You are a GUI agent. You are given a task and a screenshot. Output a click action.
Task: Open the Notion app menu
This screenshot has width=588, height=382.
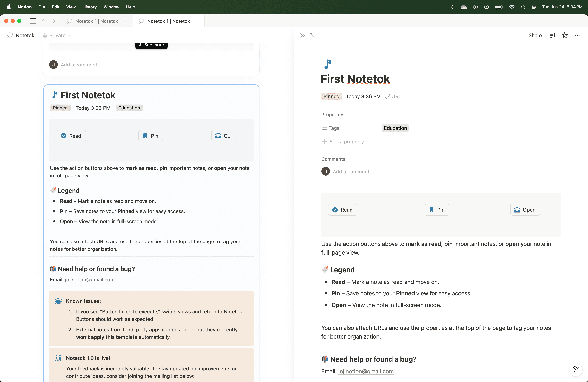(24, 7)
